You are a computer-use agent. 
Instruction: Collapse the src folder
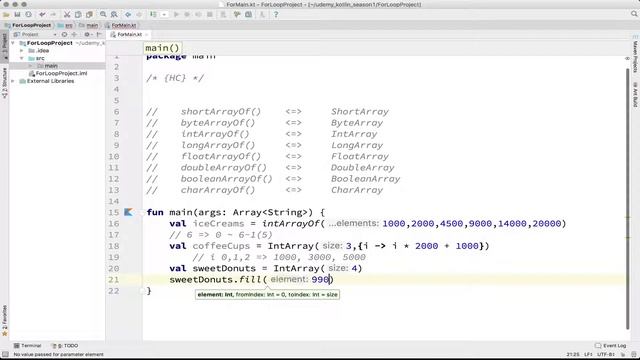(22, 58)
